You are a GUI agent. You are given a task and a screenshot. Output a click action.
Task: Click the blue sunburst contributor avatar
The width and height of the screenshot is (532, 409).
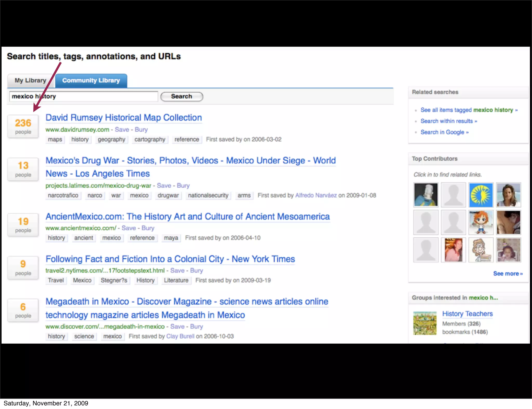481,195
